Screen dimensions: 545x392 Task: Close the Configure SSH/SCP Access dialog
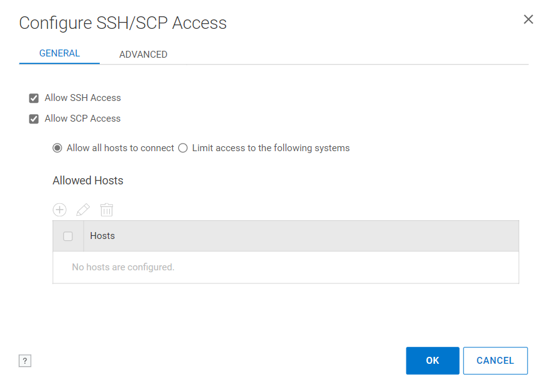[x=528, y=19]
